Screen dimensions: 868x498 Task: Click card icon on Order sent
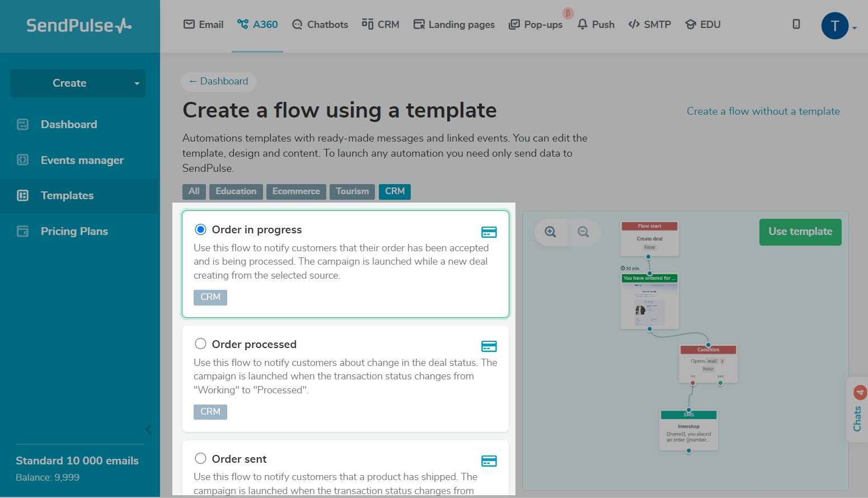click(x=489, y=461)
